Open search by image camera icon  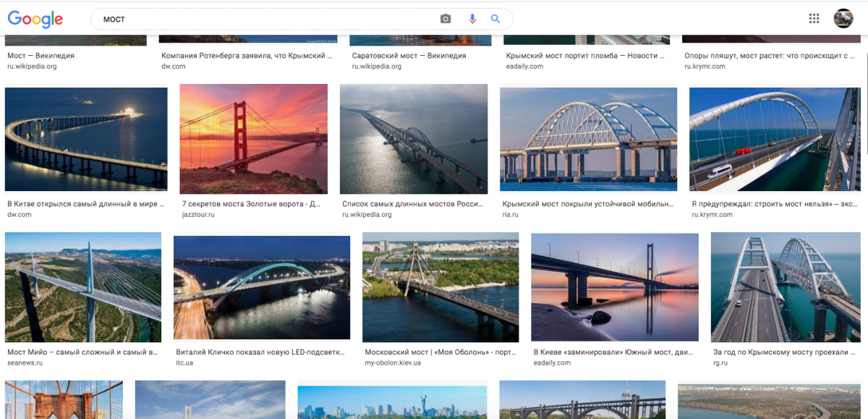[x=446, y=19]
